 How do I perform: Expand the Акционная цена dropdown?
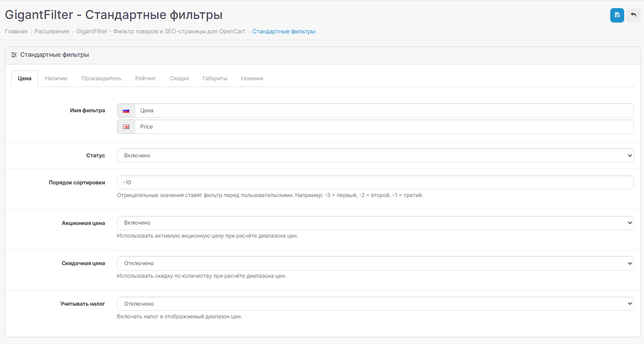click(x=375, y=223)
